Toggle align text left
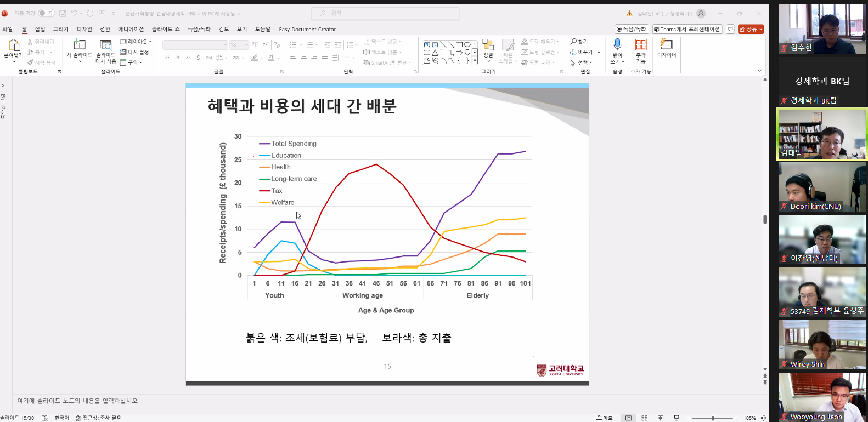Image resolution: width=868 pixels, height=422 pixels. 293,58
